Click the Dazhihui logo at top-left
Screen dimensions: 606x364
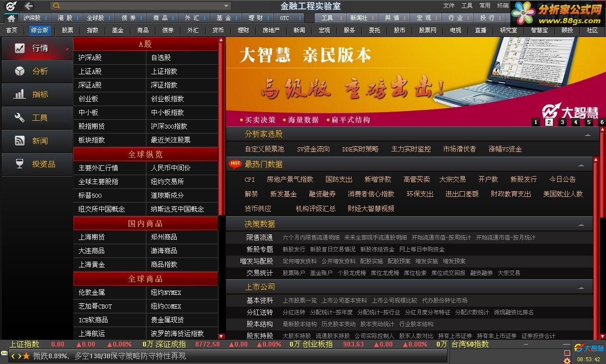pyautogui.click(x=10, y=6)
